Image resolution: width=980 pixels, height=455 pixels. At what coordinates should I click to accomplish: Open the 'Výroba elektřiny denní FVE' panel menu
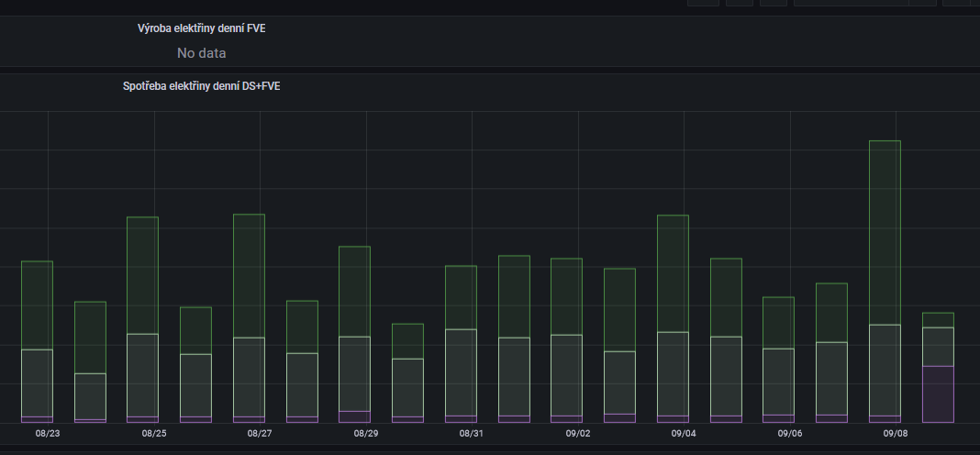tap(201, 28)
